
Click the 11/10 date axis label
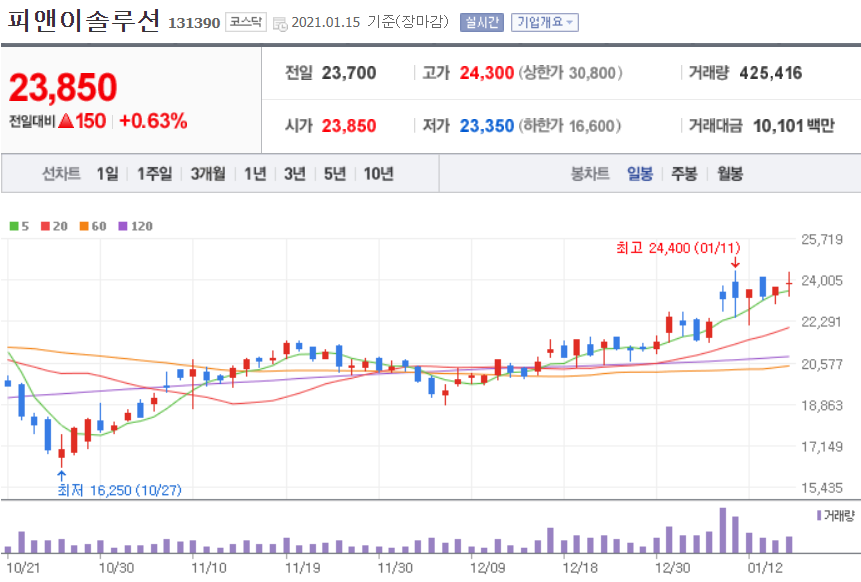(x=209, y=568)
